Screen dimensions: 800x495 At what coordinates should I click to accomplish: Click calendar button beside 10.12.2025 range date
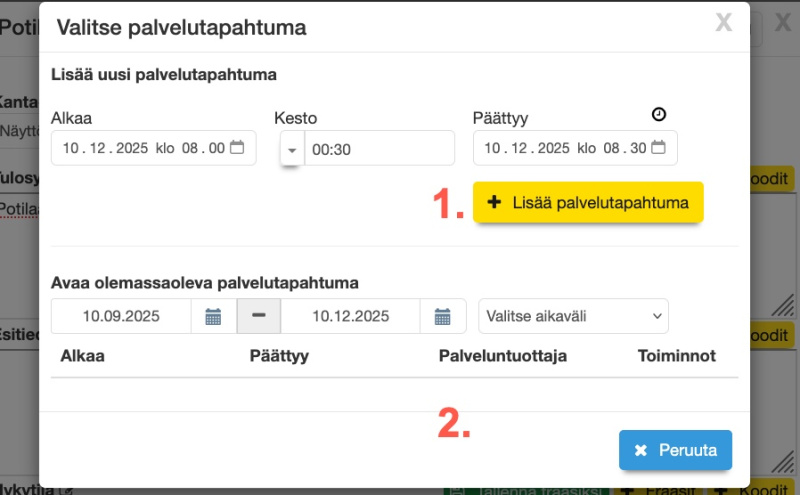443,317
